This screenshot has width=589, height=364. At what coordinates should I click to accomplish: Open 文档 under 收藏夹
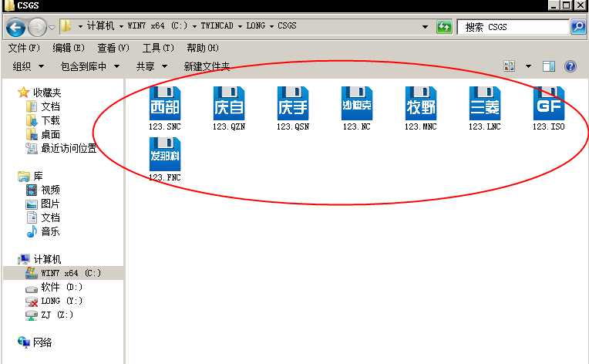pos(43,106)
